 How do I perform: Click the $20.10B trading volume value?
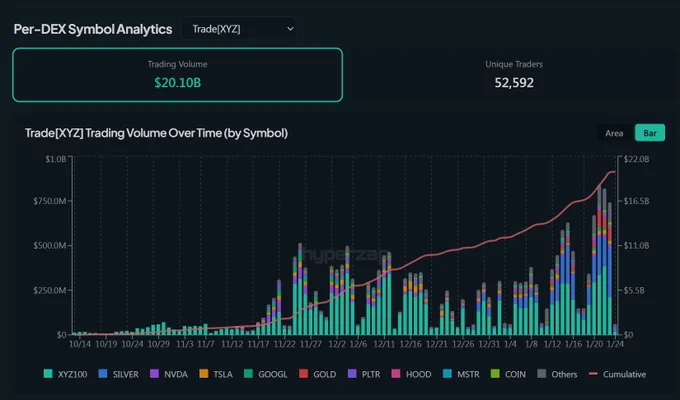tap(177, 83)
